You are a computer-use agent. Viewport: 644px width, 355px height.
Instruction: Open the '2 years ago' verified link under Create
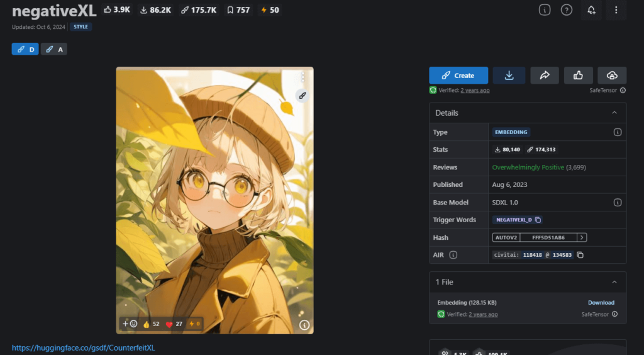click(475, 91)
